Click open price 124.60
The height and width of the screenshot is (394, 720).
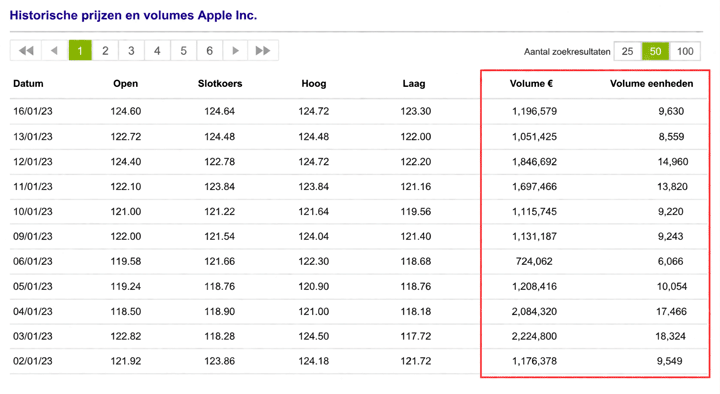point(125,111)
